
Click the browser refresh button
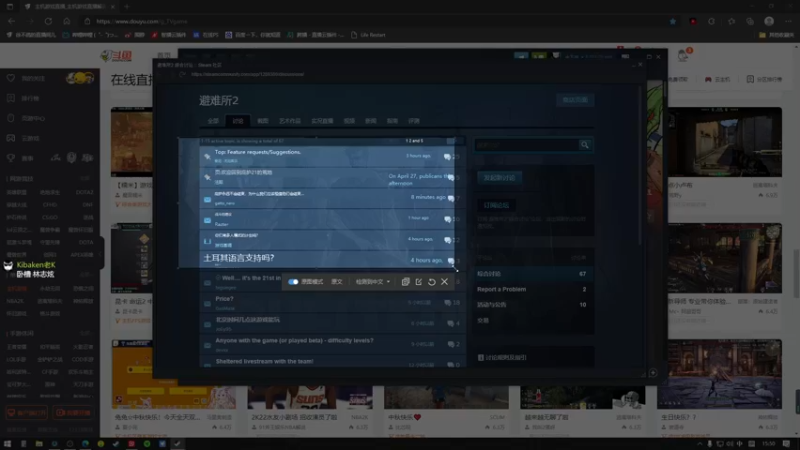pyautogui.click(x=48, y=21)
